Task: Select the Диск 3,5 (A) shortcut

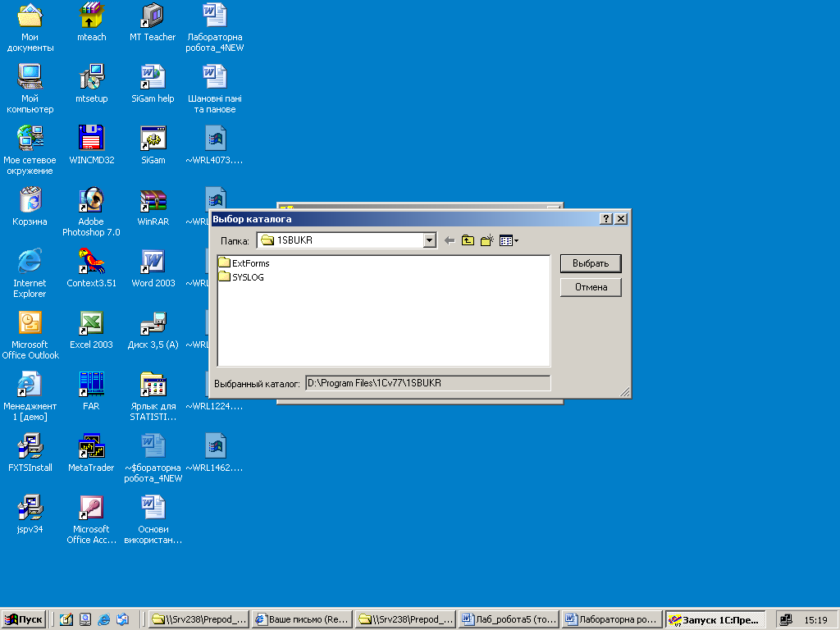Action: pos(153,330)
